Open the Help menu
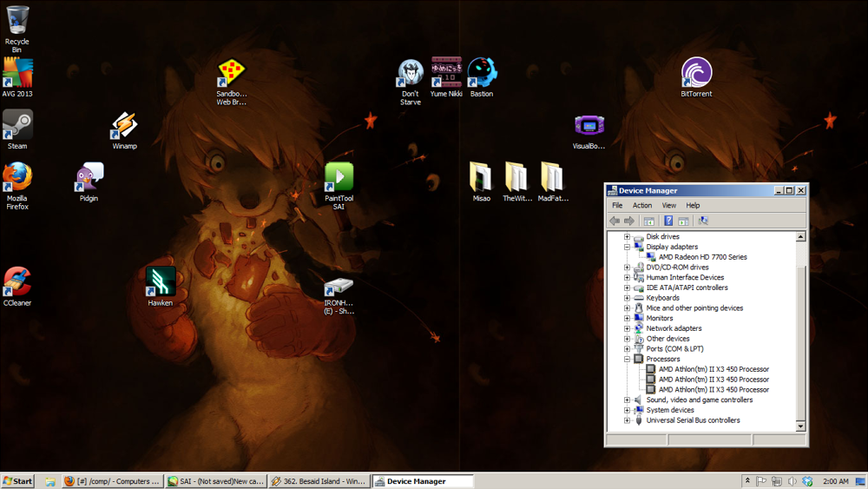This screenshot has height=489, width=868. tap(693, 206)
